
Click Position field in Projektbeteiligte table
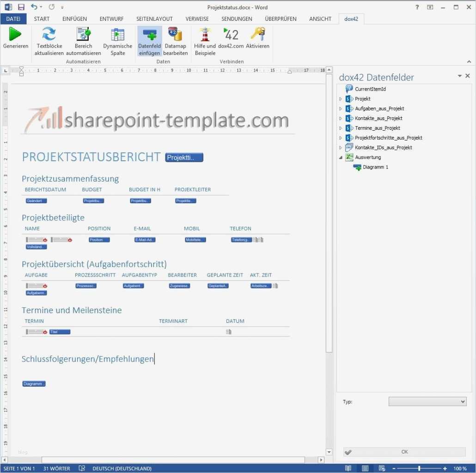click(x=99, y=240)
